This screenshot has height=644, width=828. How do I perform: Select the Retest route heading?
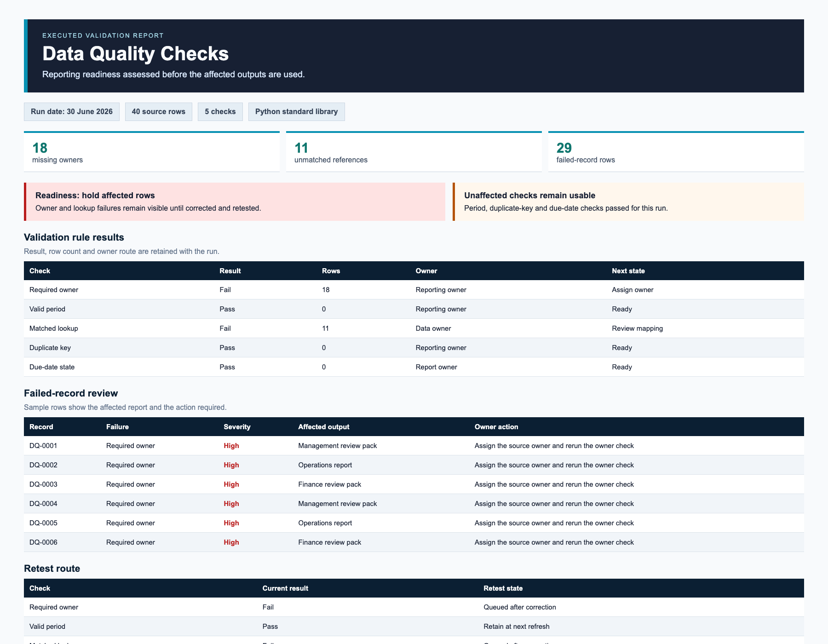coord(52,569)
